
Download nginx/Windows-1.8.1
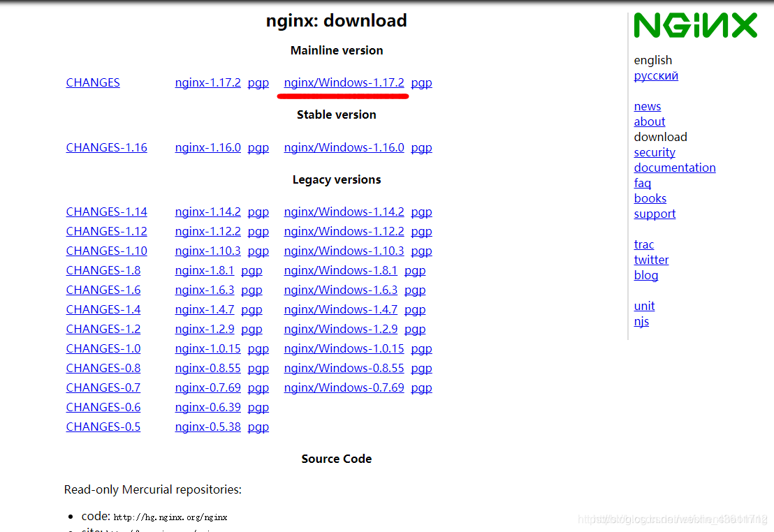click(341, 270)
